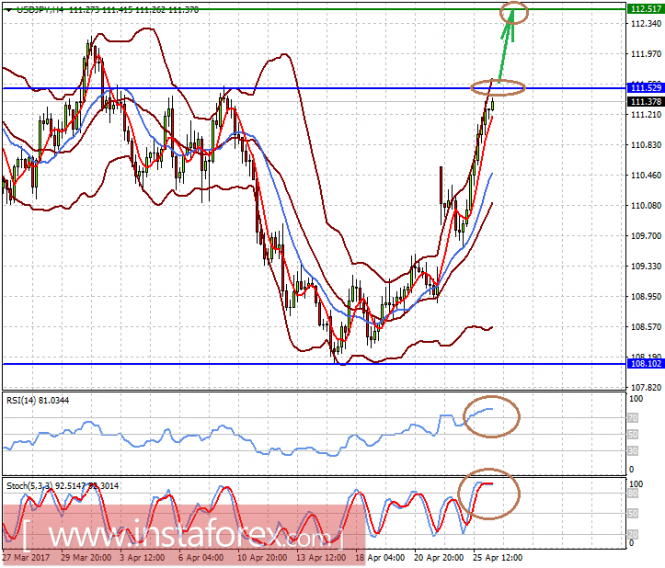
Task: Click the chart menu triangle beside USDJPY,H4
Action: (8, 10)
